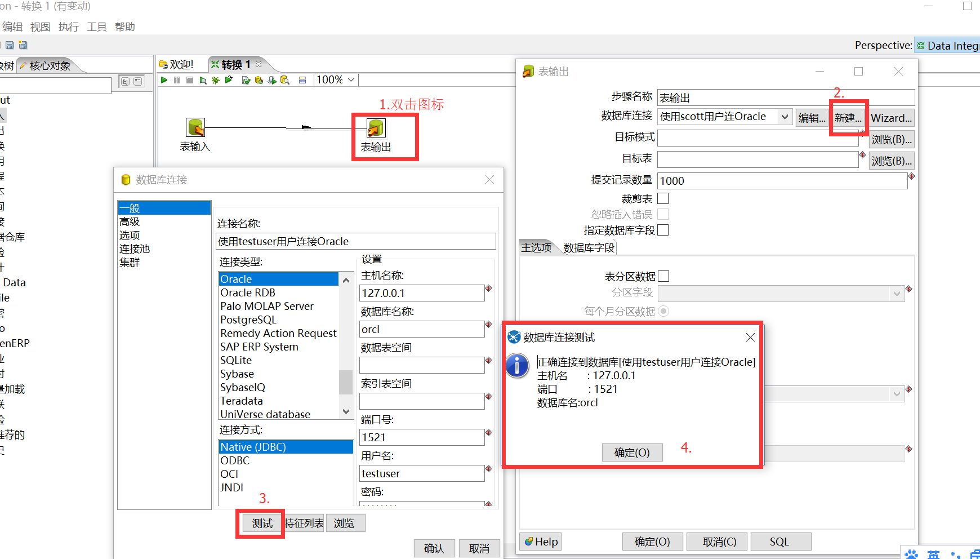980x559 pixels.
Task: Toggle the 裁剪表 checkbox
Action: click(663, 198)
